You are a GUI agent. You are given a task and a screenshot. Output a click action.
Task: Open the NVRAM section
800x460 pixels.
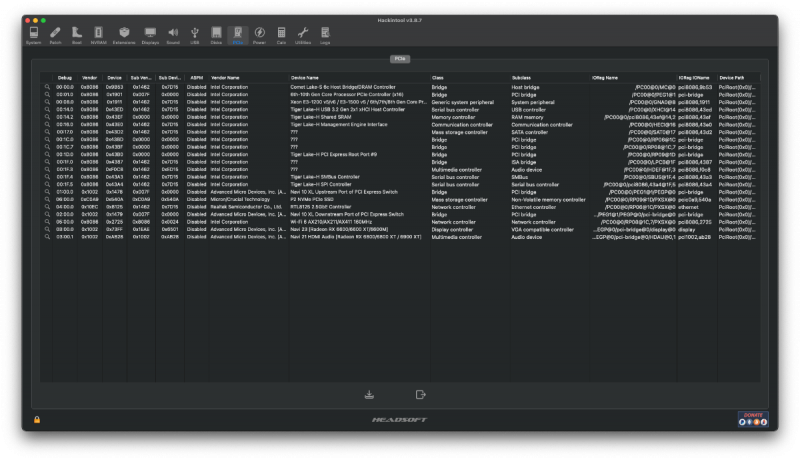(98, 36)
